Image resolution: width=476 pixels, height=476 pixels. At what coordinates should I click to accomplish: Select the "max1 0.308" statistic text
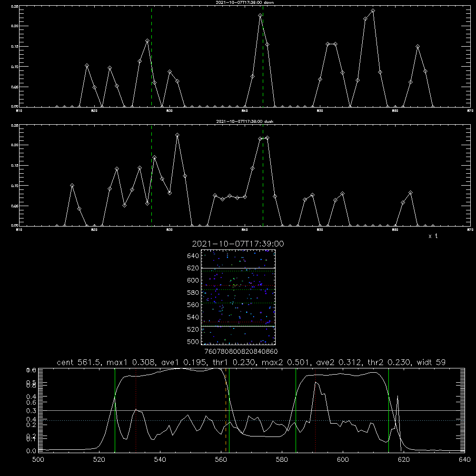131,362
